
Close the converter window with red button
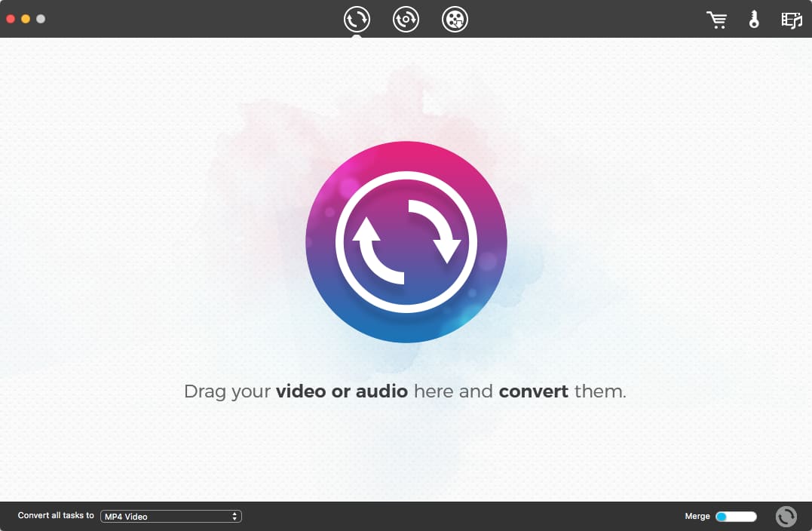coord(11,19)
